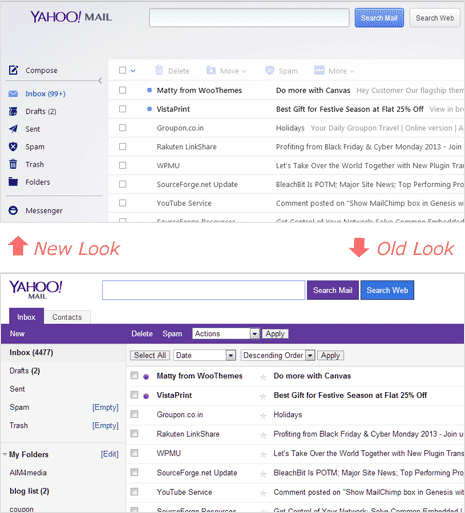
Task: Star the Matty from WooThemes message
Action: 263,377
